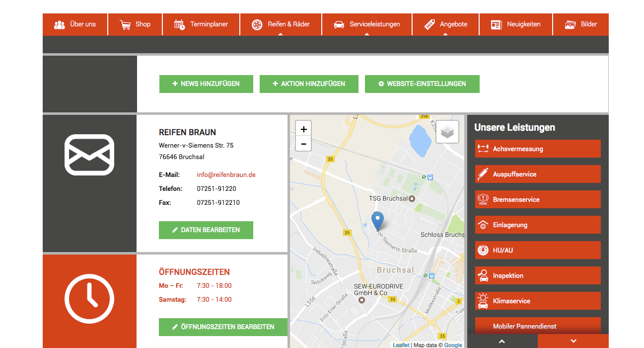This screenshot has height=348, width=644.
Task: Click the large envelope contact icon
Action: (89, 155)
